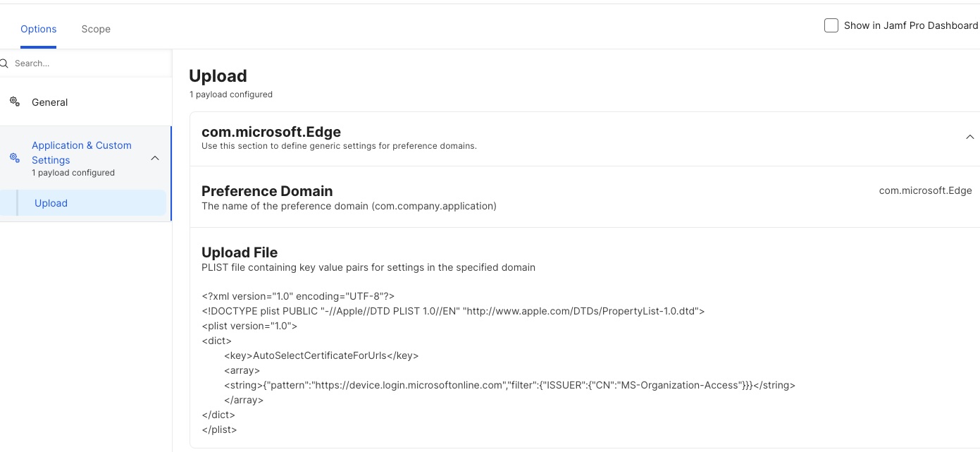Screen dimensions: 980x452
Task: Collapse the com.microsoft.Edge payload panel
Action: tap(969, 137)
